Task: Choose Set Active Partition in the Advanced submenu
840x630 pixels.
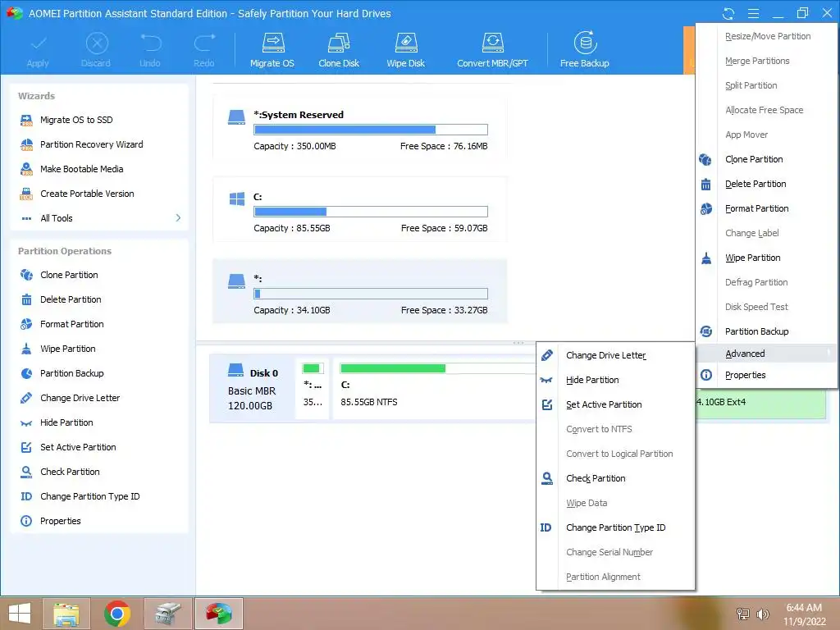Action: pyautogui.click(x=604, y=405)
